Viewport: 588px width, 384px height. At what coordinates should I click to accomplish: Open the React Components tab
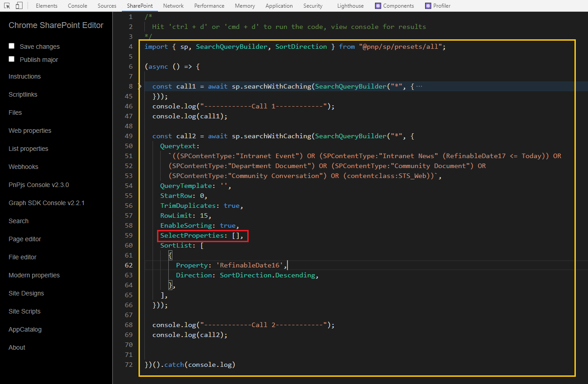coord(394,6)
